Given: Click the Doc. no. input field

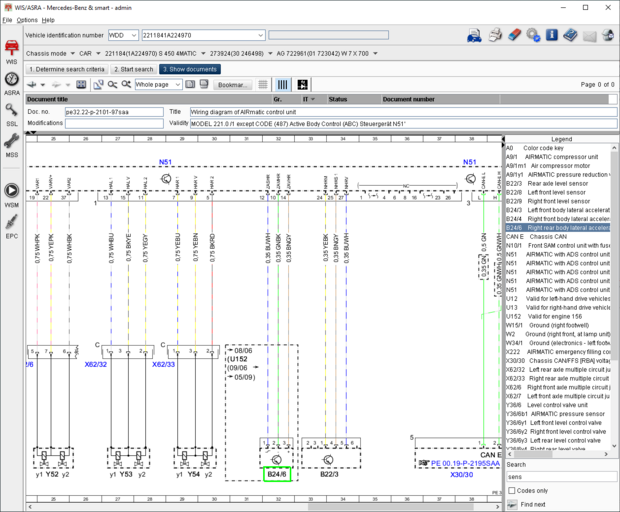Looking at the screenshot, I should pos(114,112).
